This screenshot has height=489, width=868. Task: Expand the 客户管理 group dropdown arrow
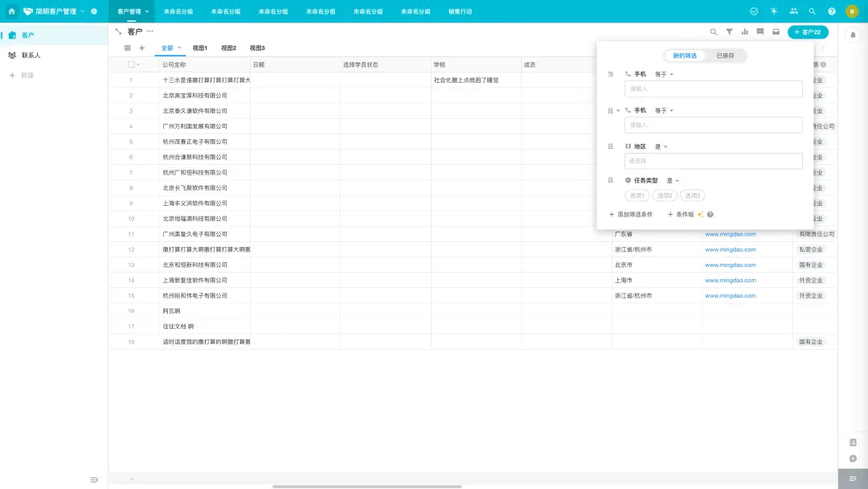coord(147,12)
